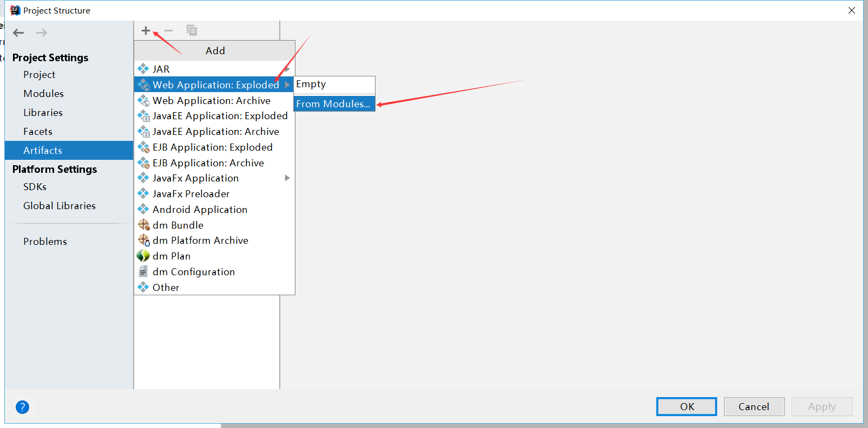This screenshot has width=868, height=428.
Task: Click the JavaFx Preloader icon
Action: pos(143,193)
